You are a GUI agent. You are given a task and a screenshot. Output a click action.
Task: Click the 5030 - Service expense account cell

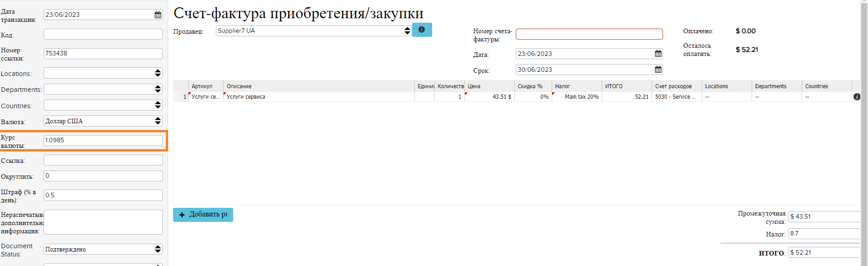coord(676,97)
